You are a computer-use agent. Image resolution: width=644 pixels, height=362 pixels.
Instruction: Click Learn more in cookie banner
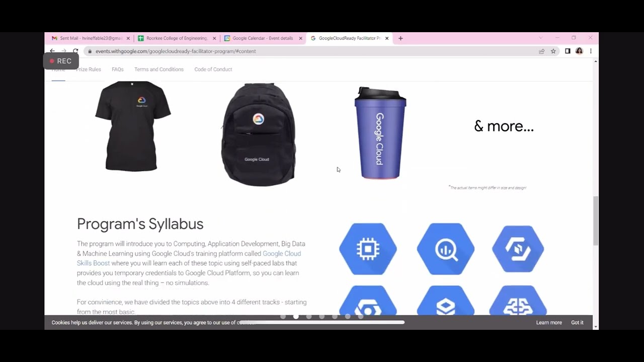[x=549, y=323]
